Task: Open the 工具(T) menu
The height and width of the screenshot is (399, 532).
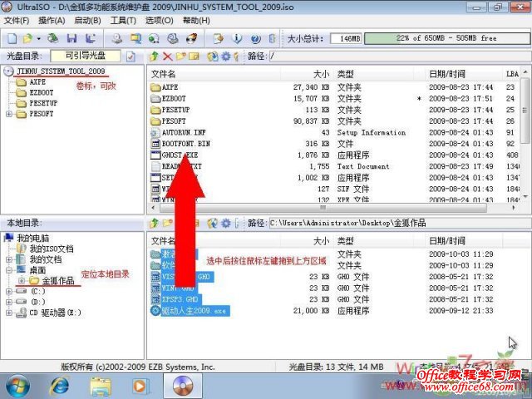Action: click(x=123, y=21)
